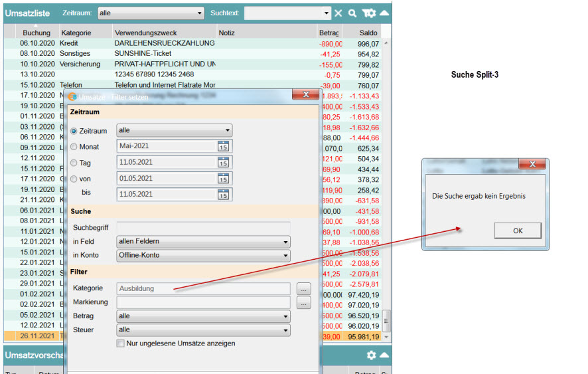
Task: Open the filter settings icon in Umsatzliste header
Action: (368, 13)
